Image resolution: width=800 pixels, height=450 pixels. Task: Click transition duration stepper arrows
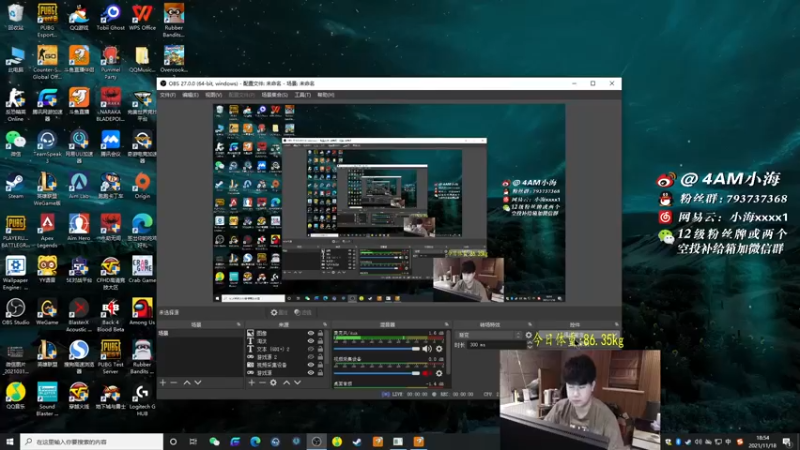click(x=529, y=345)
